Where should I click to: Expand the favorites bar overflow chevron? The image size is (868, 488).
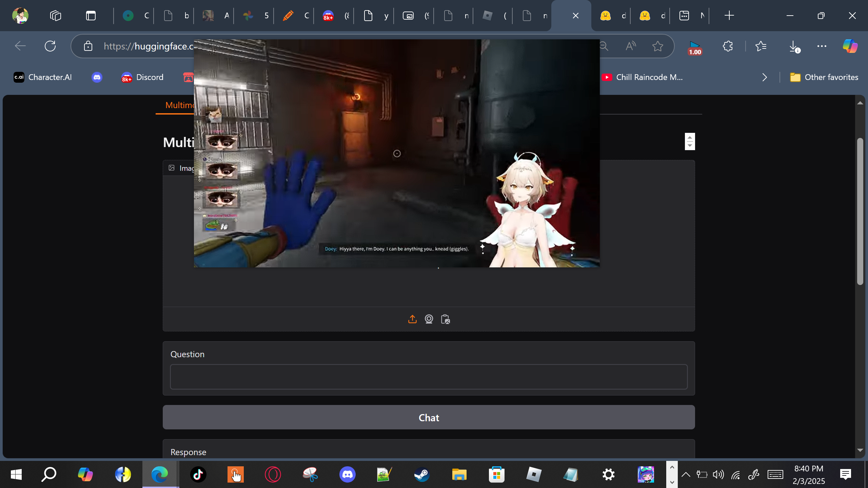[764, 77]
